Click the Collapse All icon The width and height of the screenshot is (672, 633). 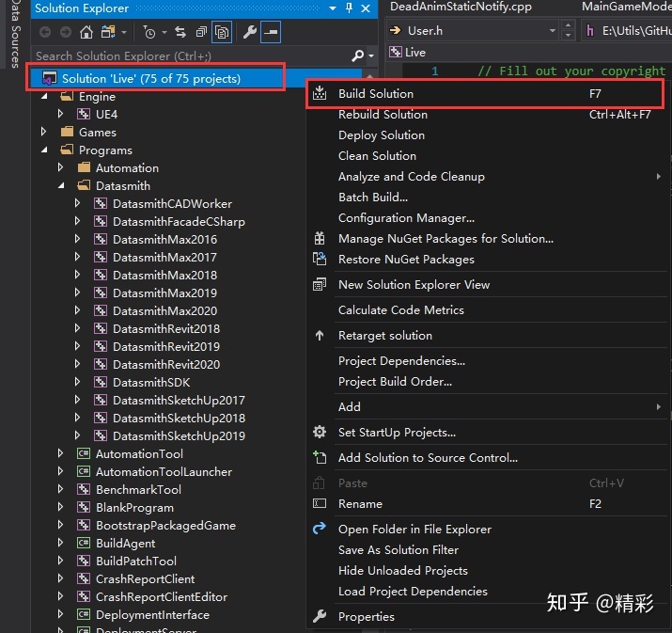coord(201,32)
